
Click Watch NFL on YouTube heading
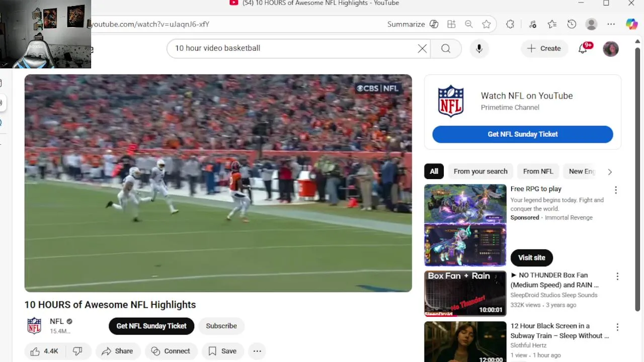click(527, 96)
